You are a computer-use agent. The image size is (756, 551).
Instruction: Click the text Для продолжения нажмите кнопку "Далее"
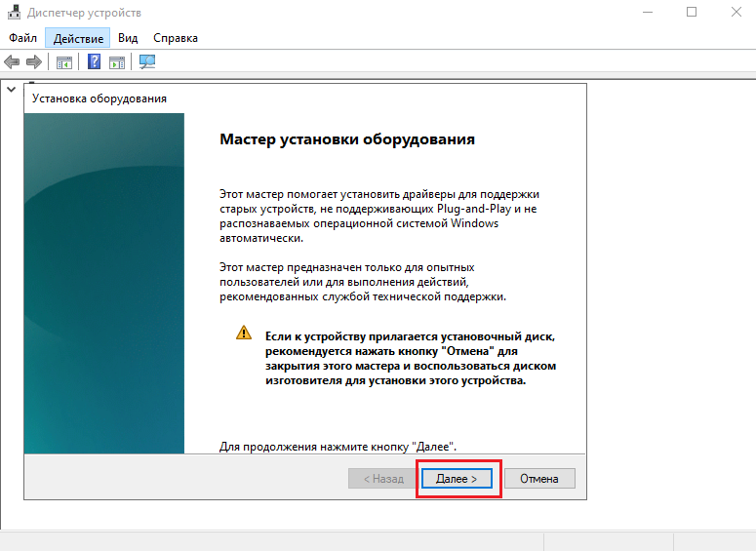pyautogui.click(x=338, y=447)
